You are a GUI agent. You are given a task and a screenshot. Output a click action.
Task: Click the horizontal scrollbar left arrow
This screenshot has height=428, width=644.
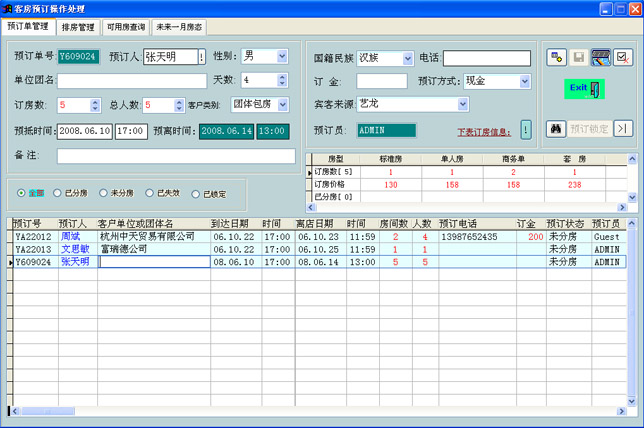(13, 411)
